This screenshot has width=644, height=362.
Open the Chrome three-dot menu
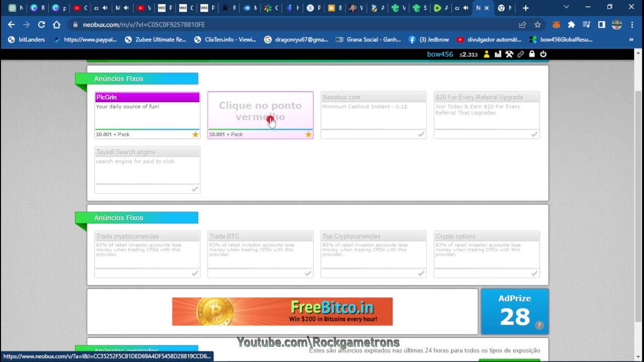click(x=632, y=24)
